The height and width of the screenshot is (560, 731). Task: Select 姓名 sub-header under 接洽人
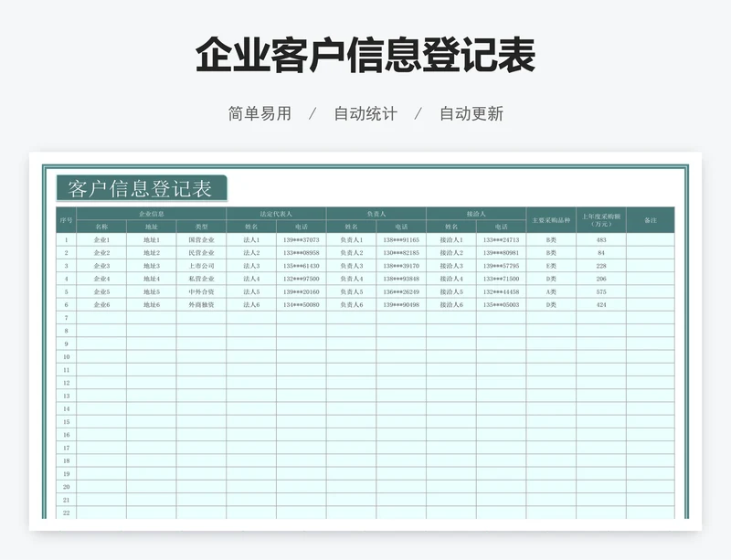pos(451,227)
